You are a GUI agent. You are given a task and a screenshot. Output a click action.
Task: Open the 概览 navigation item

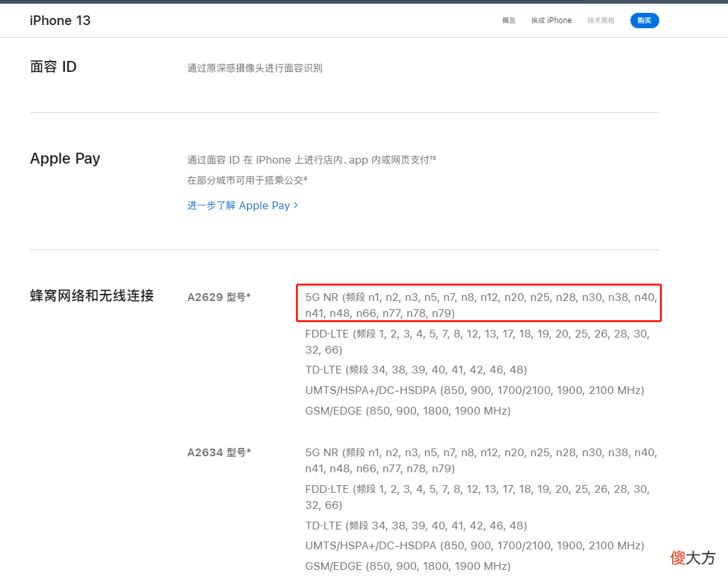508,20
